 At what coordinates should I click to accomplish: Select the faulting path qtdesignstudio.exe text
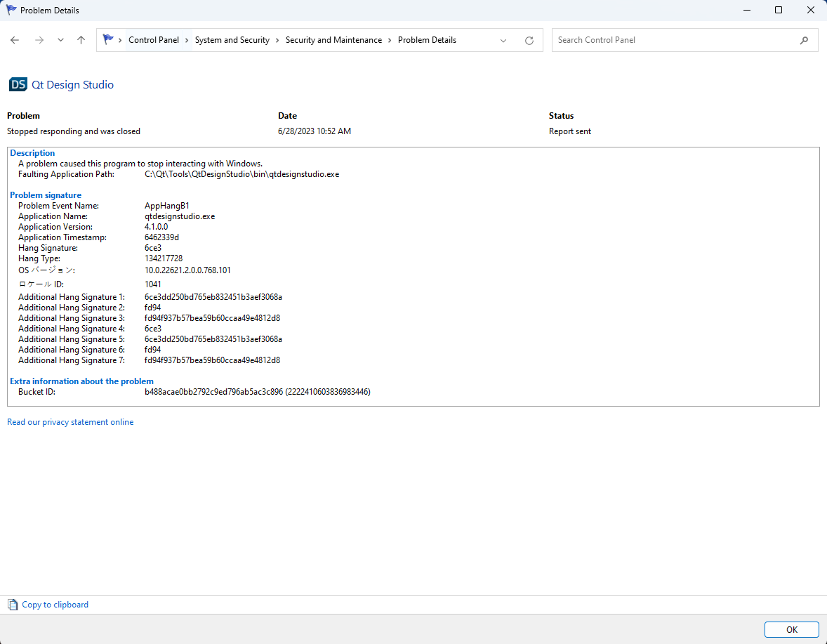pos(242,174)
